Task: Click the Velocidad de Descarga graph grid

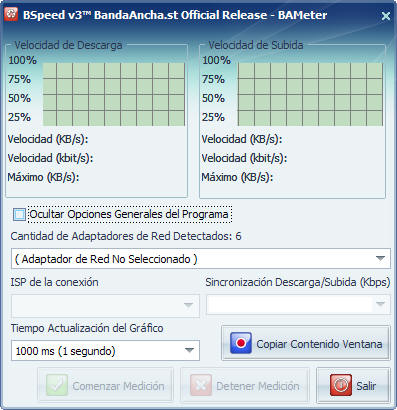Action: tap(114, 94)
